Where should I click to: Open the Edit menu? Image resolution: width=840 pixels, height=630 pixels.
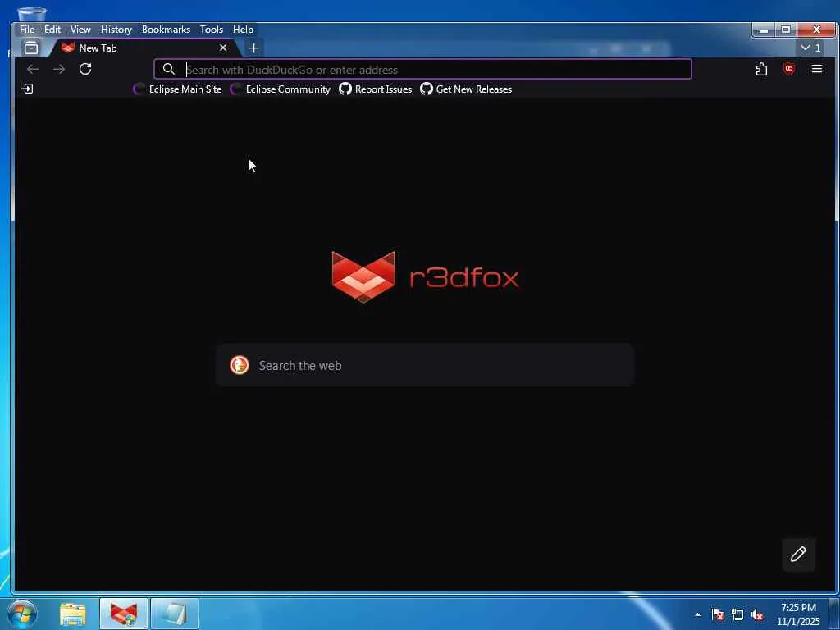pos(52,30)
